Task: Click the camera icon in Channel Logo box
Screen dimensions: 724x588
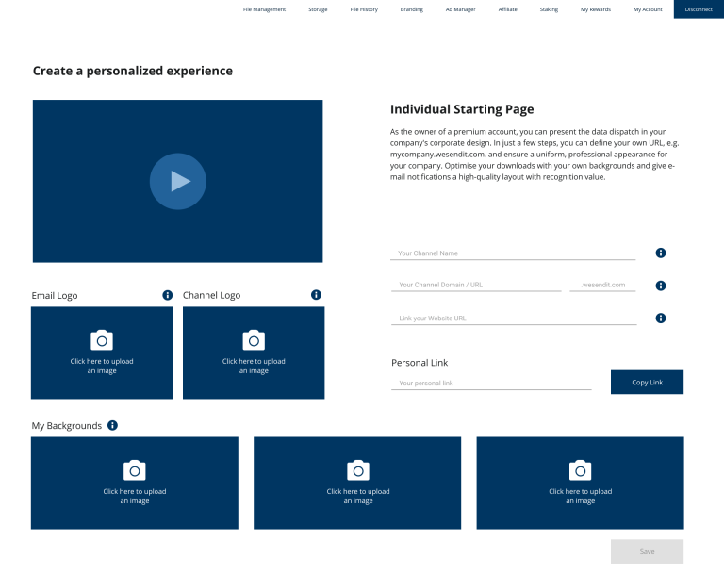Action: coord(254,340)
